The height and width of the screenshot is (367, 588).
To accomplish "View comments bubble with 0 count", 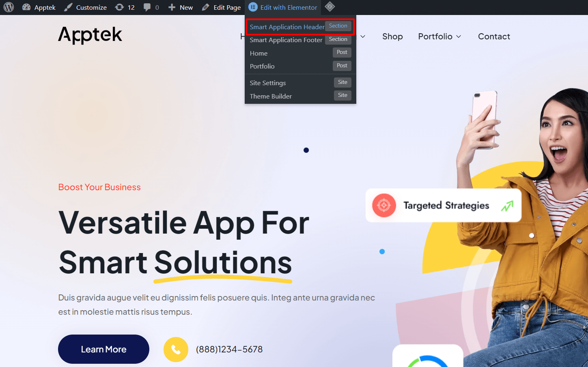I will coord(151,7).
